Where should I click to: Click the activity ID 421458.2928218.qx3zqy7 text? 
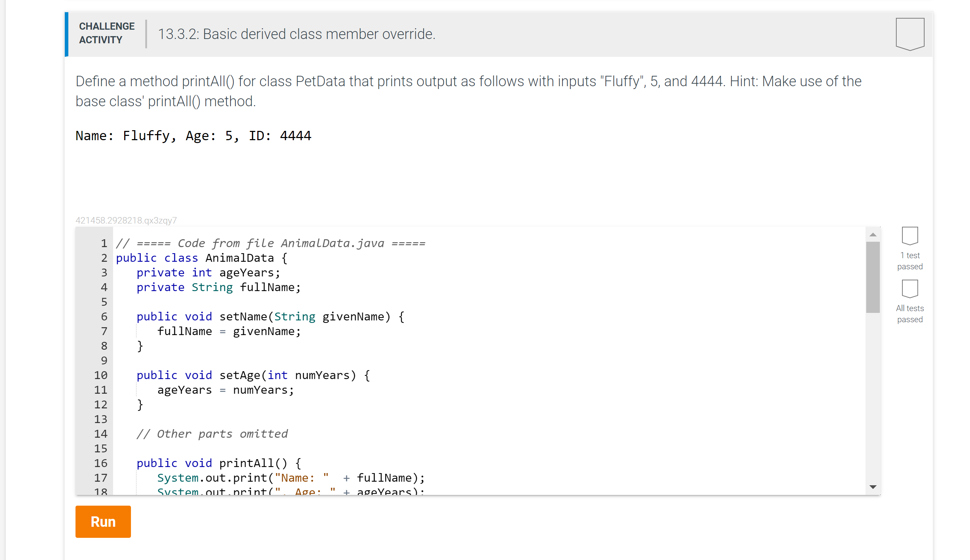(x=126, y=220)
